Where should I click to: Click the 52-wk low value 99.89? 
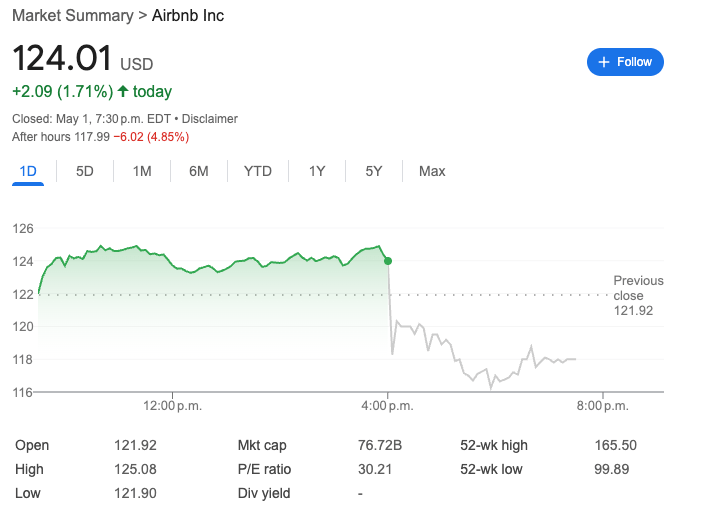(612, 469)
